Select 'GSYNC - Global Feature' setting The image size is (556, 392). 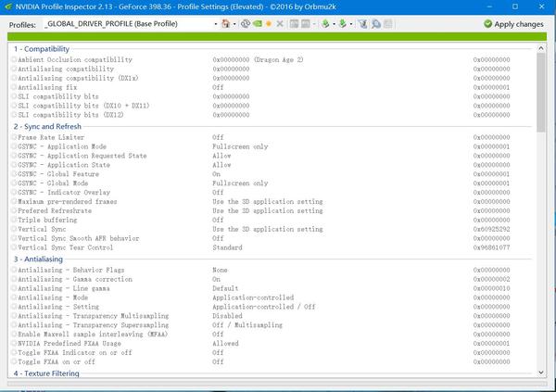[272, 174]
